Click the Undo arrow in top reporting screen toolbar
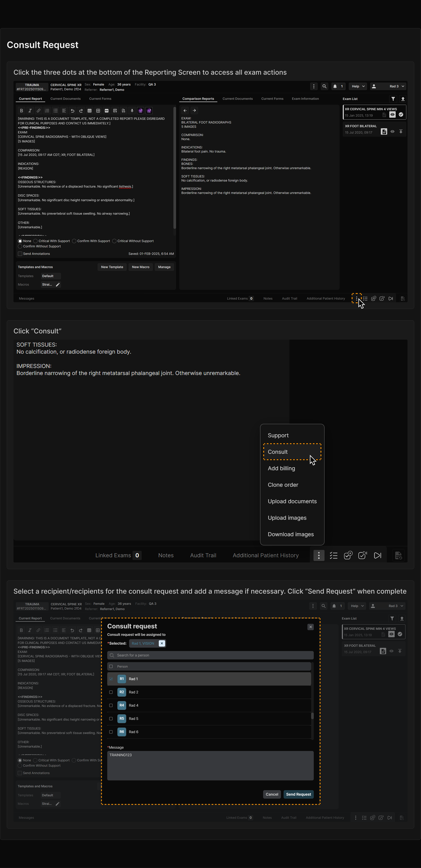The height and width of the screenshot is (868, 421). (72, 111)
